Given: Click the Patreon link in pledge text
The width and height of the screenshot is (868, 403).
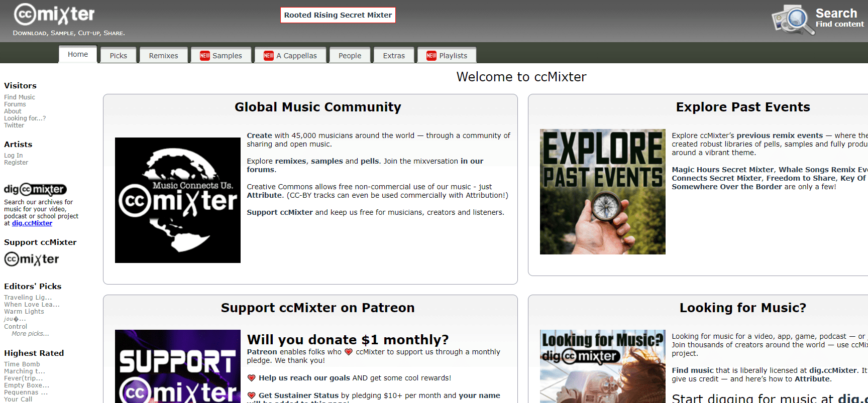Looking at the screenshot, I should [262, 352].
